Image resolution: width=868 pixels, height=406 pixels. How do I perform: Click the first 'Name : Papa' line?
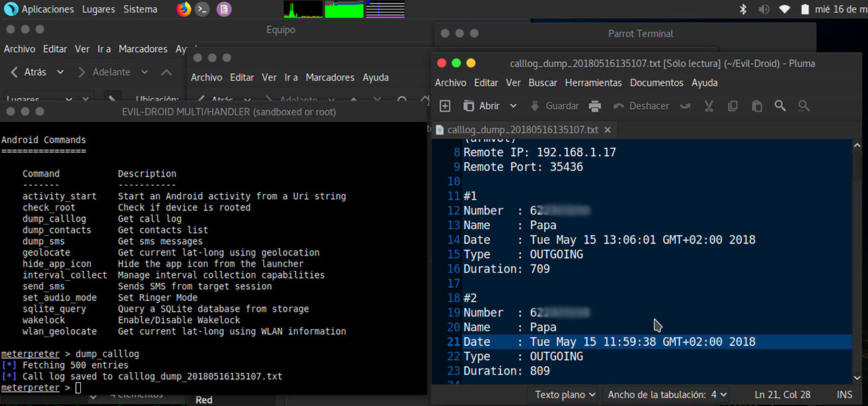[510, 225]
